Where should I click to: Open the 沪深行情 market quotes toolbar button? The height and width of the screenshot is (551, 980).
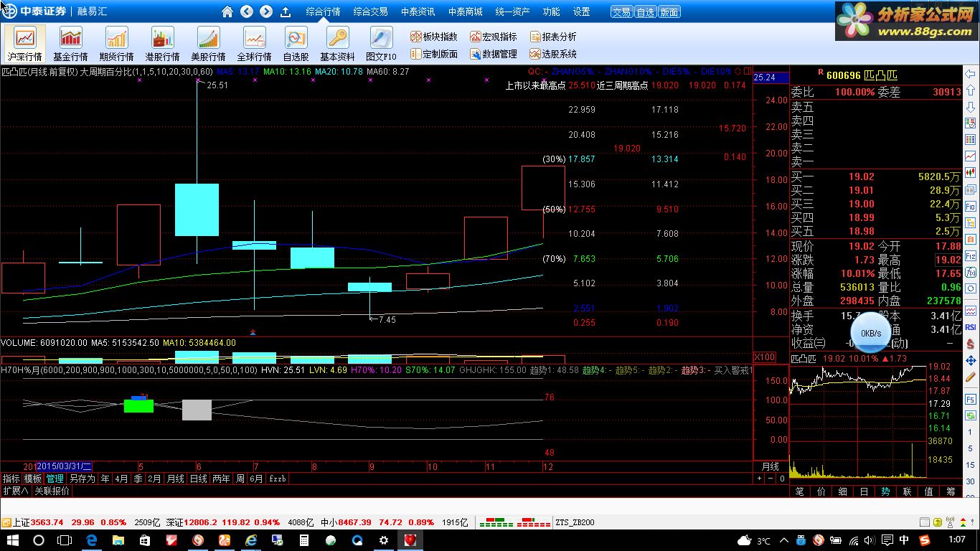pyautogui.click(x=25, y=43)
